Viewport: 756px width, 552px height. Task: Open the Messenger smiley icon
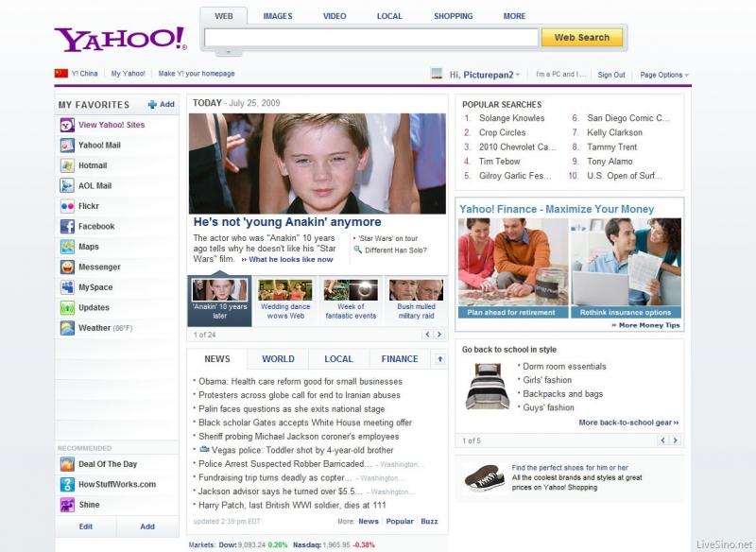(67, 267)
